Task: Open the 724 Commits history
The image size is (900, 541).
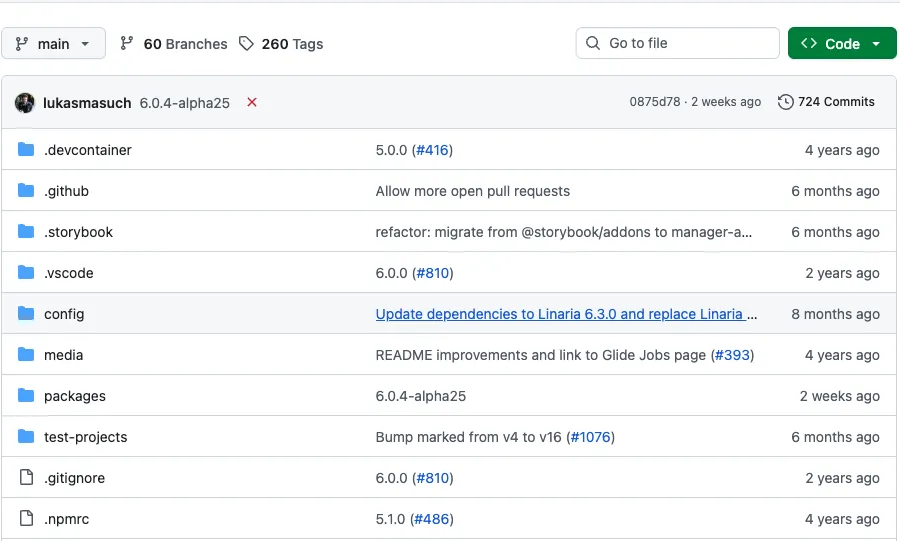Action: click(x=826, y=102)
